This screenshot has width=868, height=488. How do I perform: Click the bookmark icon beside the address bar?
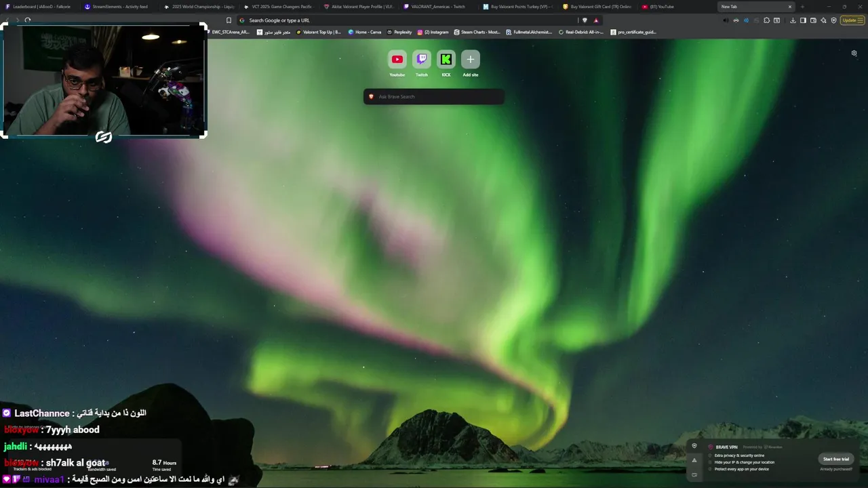[229, 20]
